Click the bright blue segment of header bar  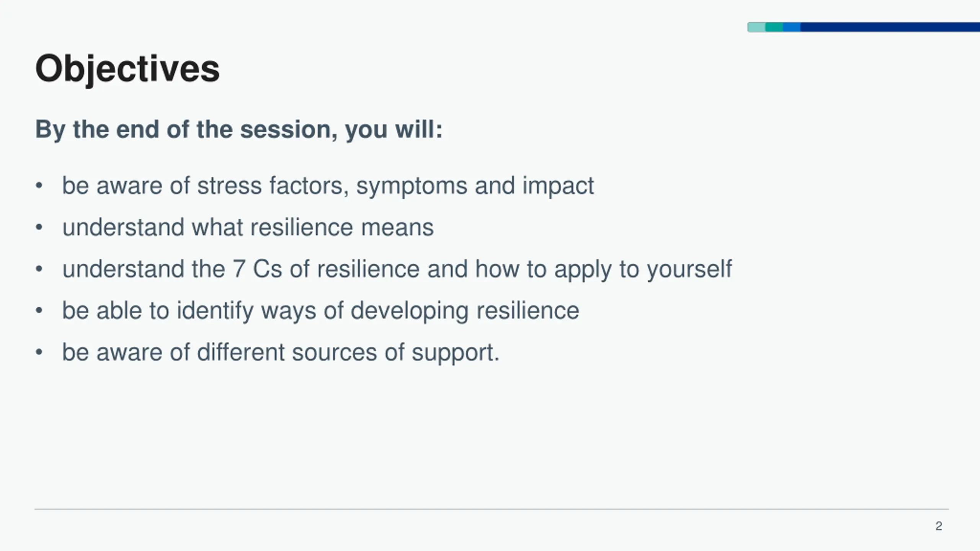(x=792, y=27)
